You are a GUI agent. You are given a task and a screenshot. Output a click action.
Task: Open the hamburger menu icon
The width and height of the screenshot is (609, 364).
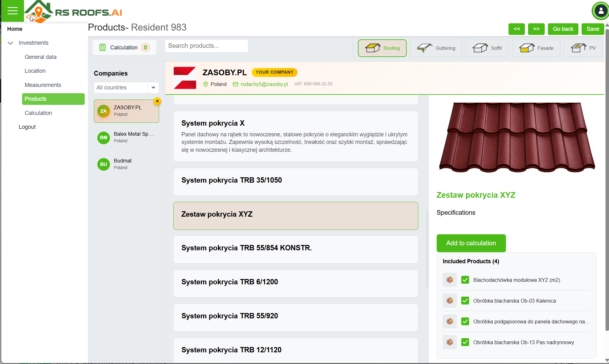[12, 11]
